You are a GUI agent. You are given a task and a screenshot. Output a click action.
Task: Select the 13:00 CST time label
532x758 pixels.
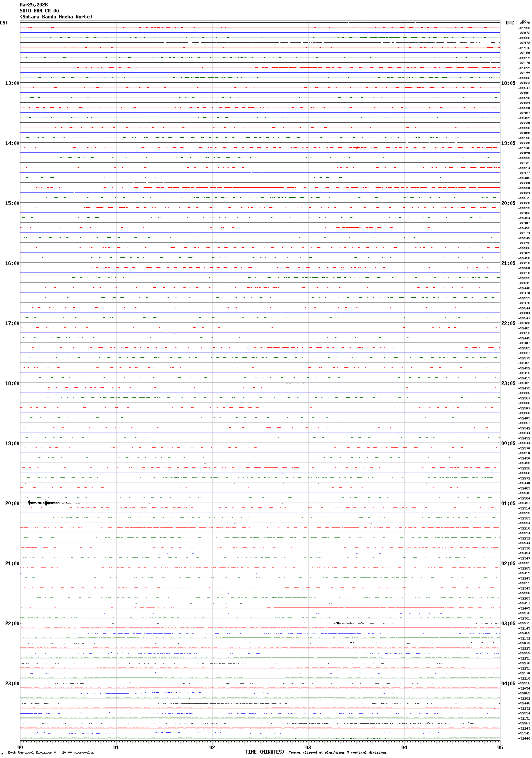12,83
